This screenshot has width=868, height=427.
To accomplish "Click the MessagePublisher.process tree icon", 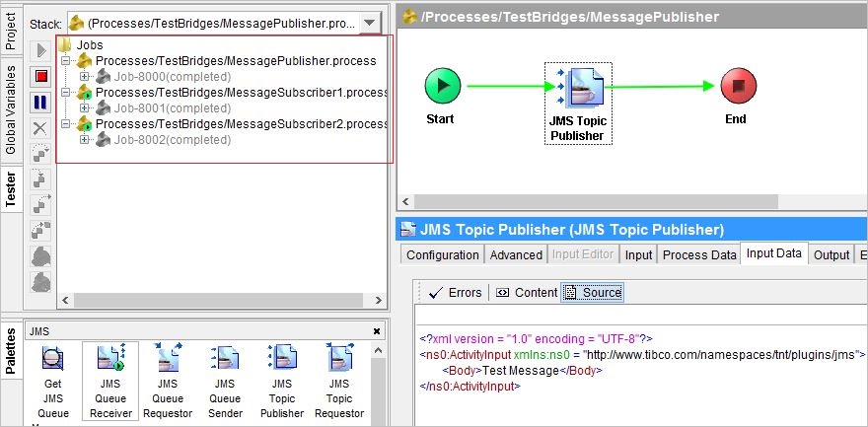I will coord(84,61).
